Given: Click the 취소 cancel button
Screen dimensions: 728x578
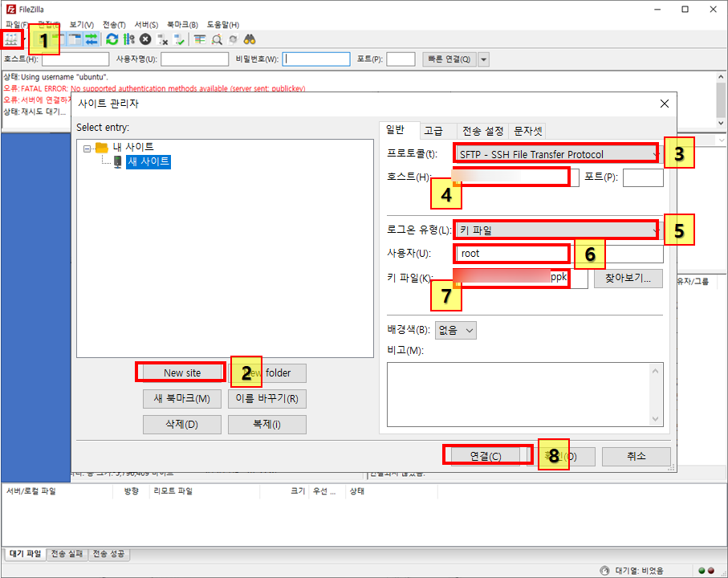Looking at the screenshot, I should 636,456.
